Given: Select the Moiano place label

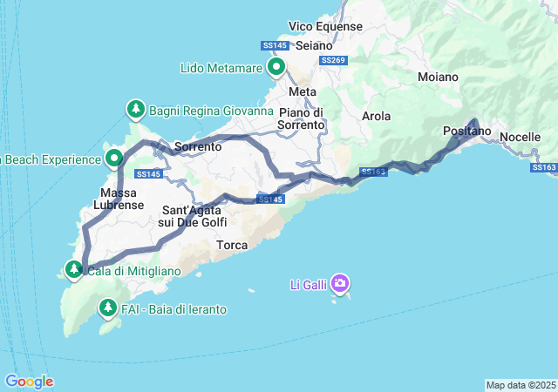Looking at the screenshot, I should coord(438,77).
